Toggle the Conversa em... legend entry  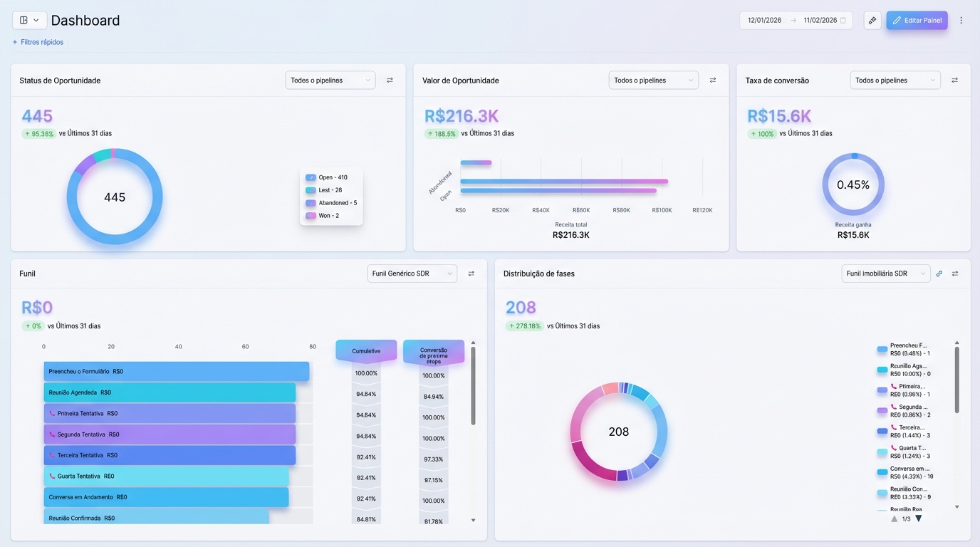pyautogui.click(x=905, y=473)
